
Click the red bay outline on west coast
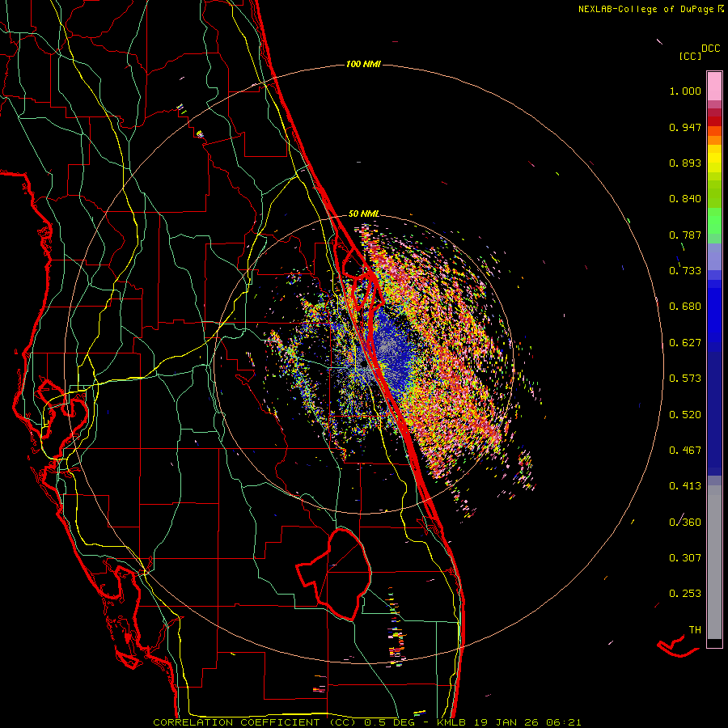pyautogui.click(x=61, y=408)
